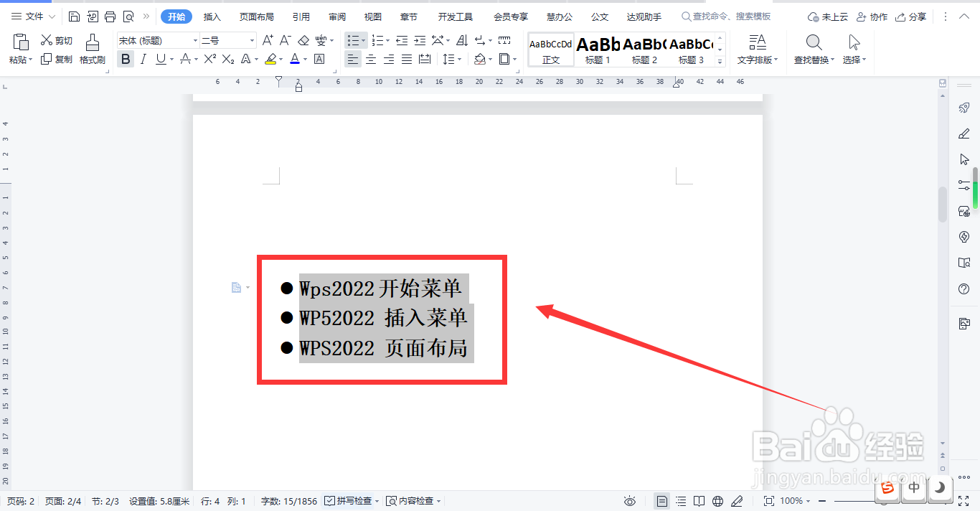Toggle Italic formatting
Screen dimensions: 980x511
tap(143, 60)
